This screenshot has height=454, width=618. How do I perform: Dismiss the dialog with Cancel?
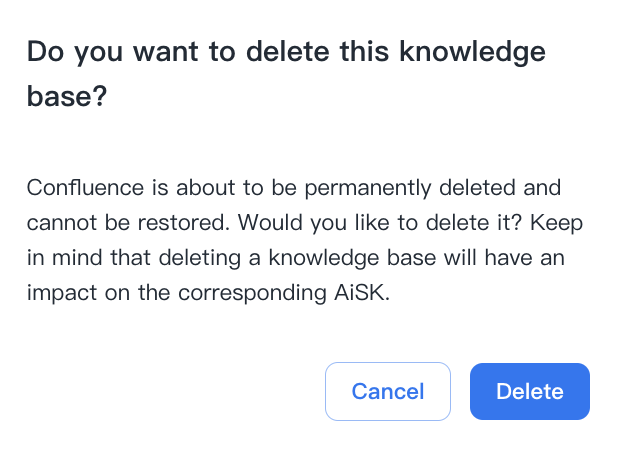coord(388,392)
